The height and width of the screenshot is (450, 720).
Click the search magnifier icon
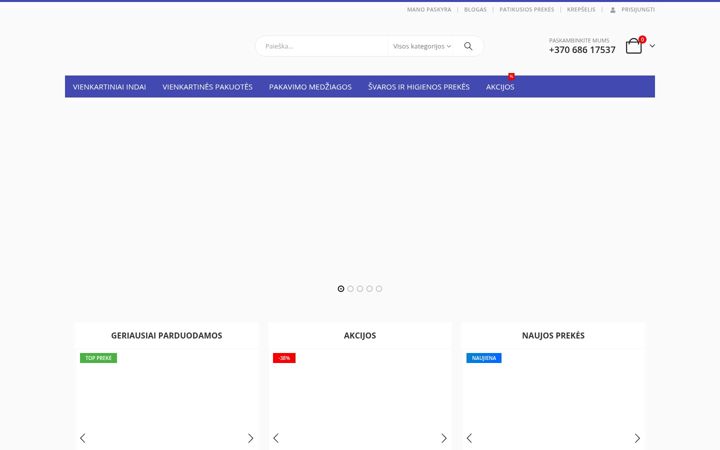click(x=468, y=46)
